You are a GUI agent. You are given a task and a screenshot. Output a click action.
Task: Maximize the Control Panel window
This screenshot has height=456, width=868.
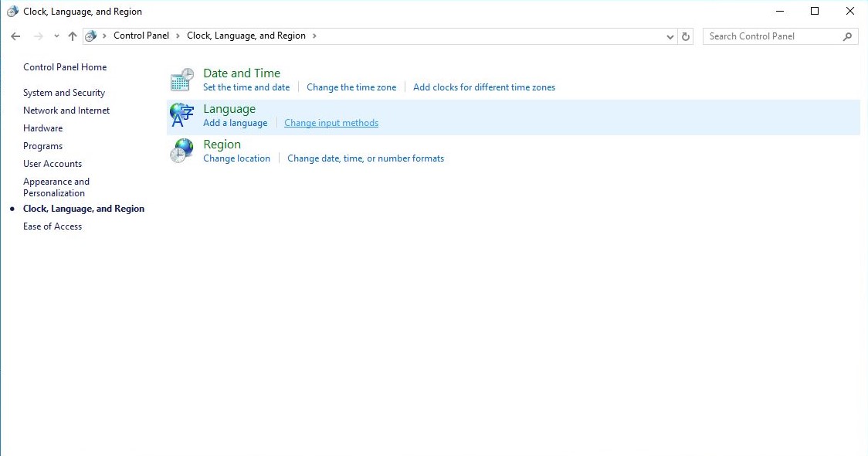pyautogui.click(x=815, y=11)
